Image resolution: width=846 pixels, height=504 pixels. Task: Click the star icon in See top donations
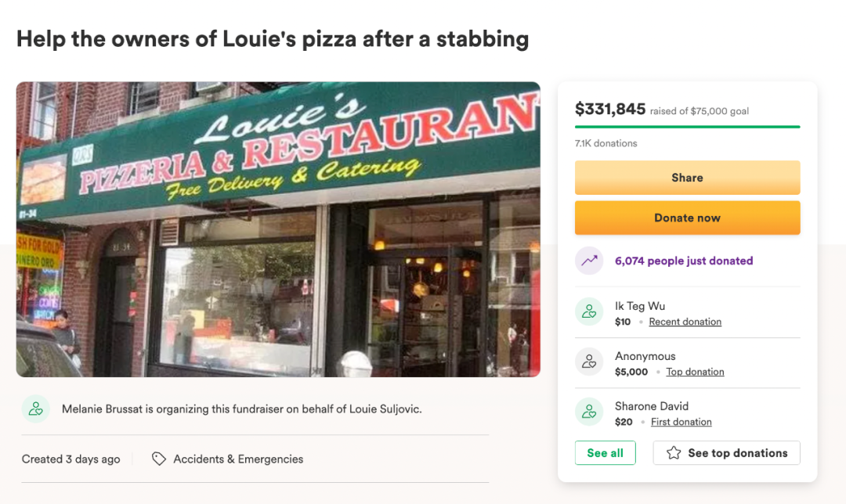pyautogui.click(x=674, y=453)
